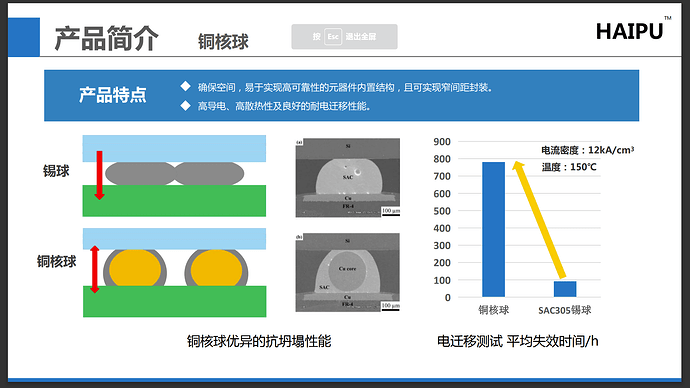Image resolution: width=690 pixels, height=388 pixels.
Task: Select the '产品简介' slide title
Action: click(106, 38)
